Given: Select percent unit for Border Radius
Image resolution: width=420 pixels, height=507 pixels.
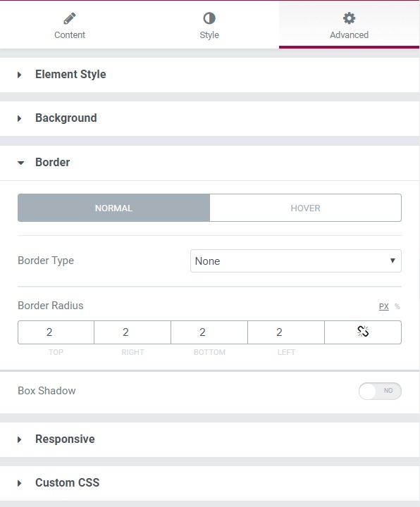Looking at the screenshot, I should pyautogui.click(x=397, y=306).
